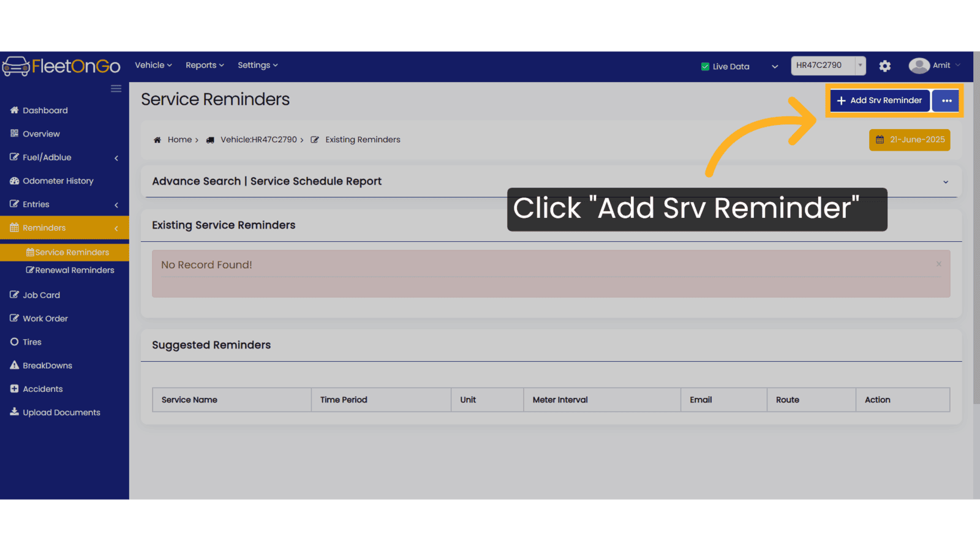Click the 21-June-2025 date button
This screenshot has width=980, height=551.
point(910,140)
